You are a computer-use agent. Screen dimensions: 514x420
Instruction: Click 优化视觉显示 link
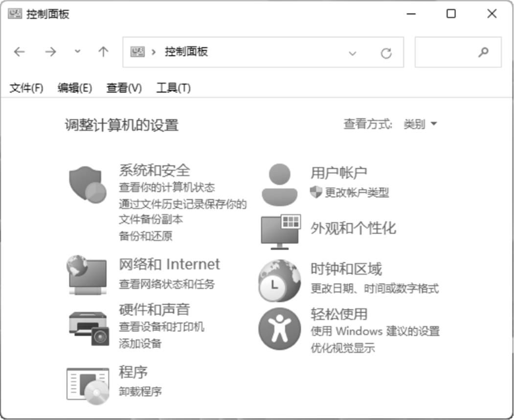click(x=343, y=348)
